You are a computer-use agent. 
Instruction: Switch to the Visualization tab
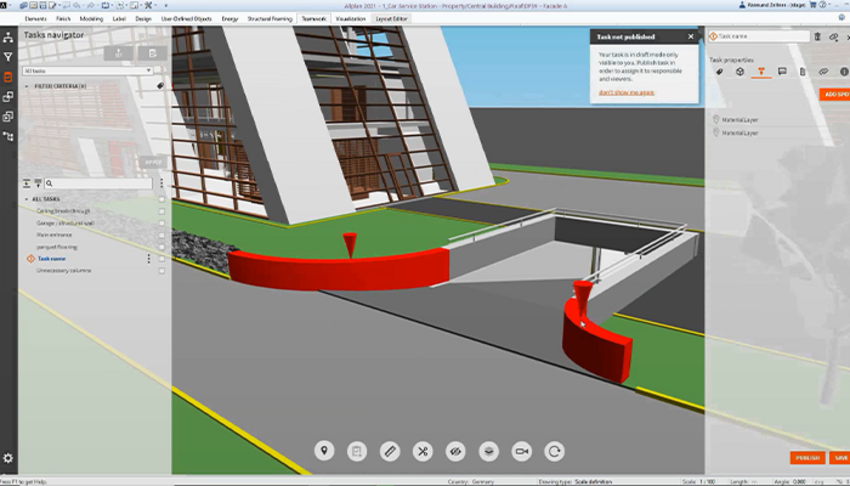pos(350,19)
